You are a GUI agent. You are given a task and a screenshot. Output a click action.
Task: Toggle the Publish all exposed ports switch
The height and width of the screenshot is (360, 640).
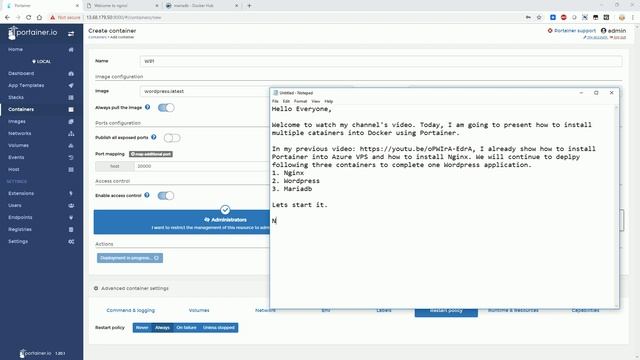pos(172,138)
